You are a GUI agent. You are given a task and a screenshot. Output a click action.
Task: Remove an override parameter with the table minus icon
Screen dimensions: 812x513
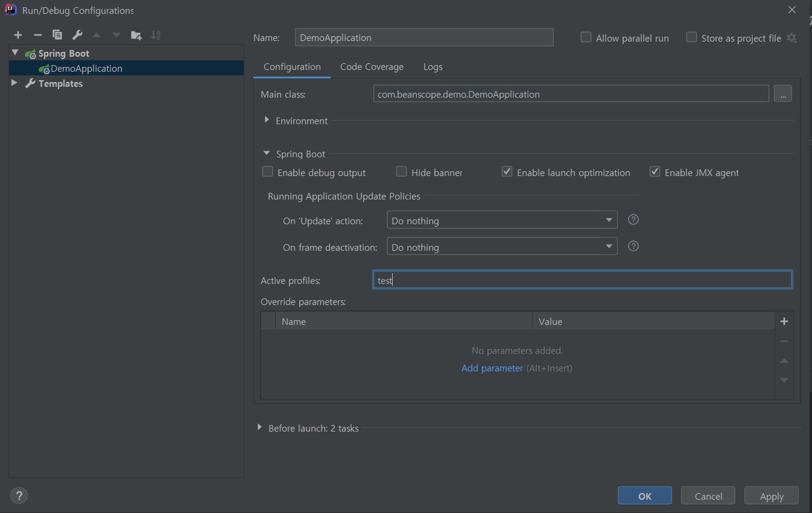coord(784,341)
